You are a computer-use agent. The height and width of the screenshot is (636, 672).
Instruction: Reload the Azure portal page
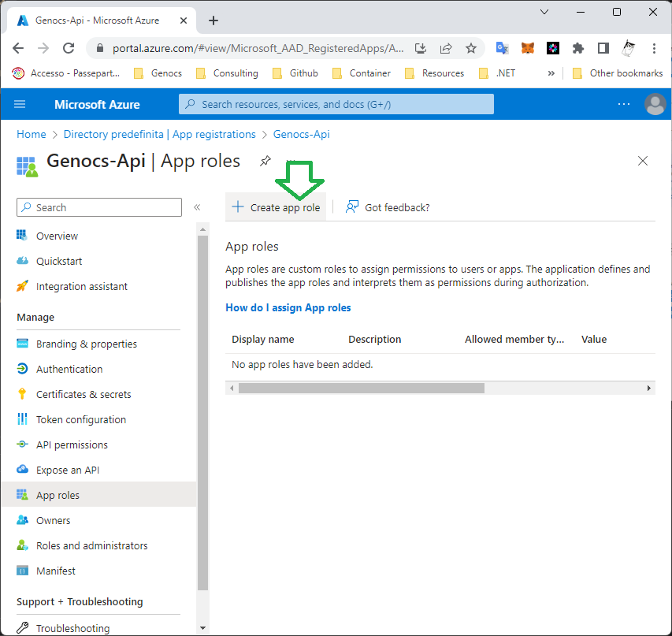[x=69, y=48]
